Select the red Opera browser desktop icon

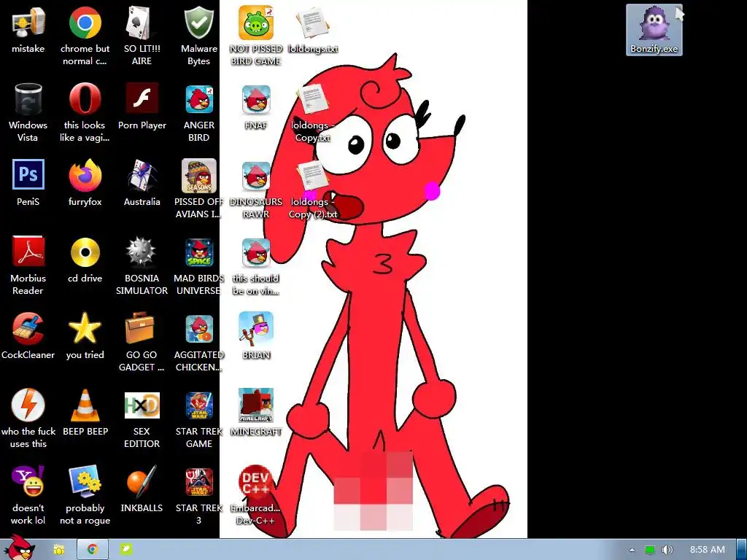click(85, 112)
